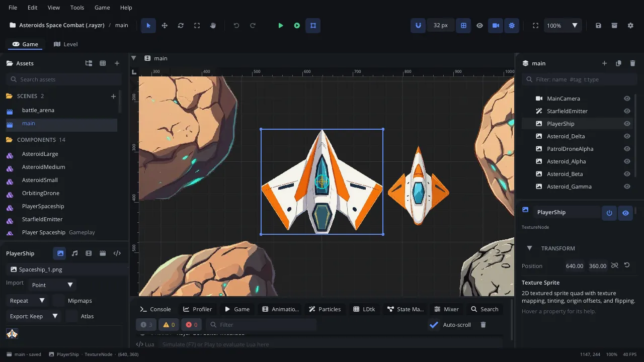
Task: Toggle the lighting gizmo button
Action: 512,26
